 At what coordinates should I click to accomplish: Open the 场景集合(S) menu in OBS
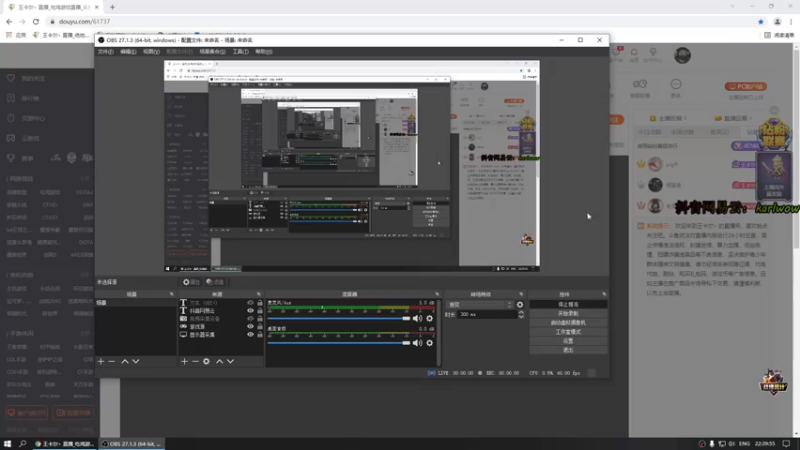point(212,52)
